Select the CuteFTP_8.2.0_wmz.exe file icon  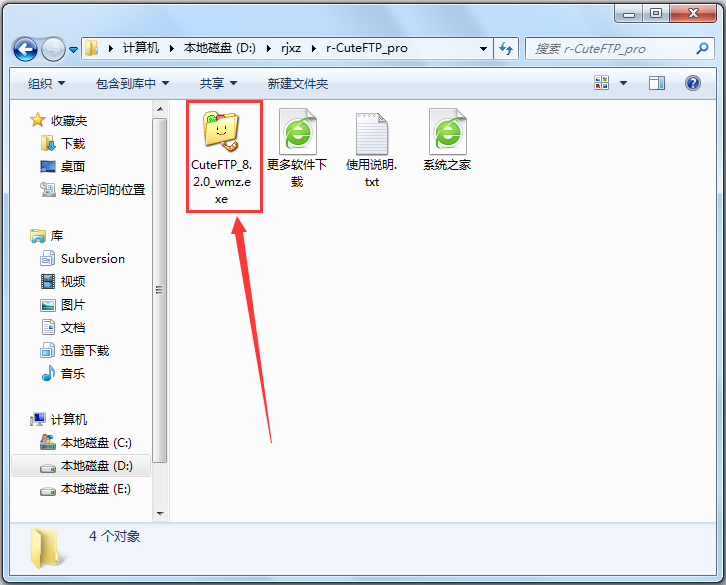pyautogui.click(x=221, y=132)
